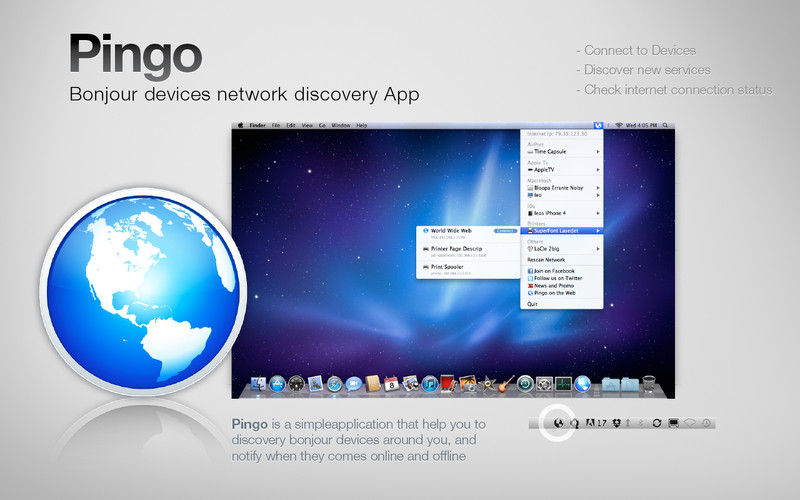Open the Go menu

tap(322, 125)
